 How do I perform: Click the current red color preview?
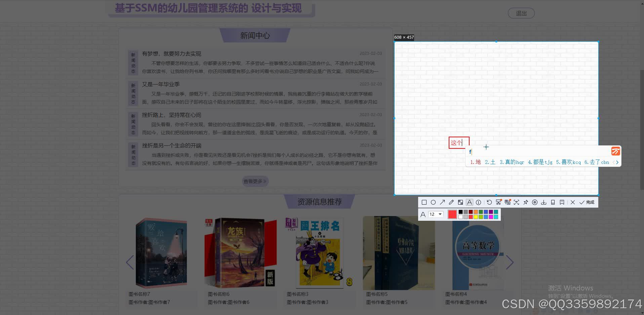(x=452, y=214)
